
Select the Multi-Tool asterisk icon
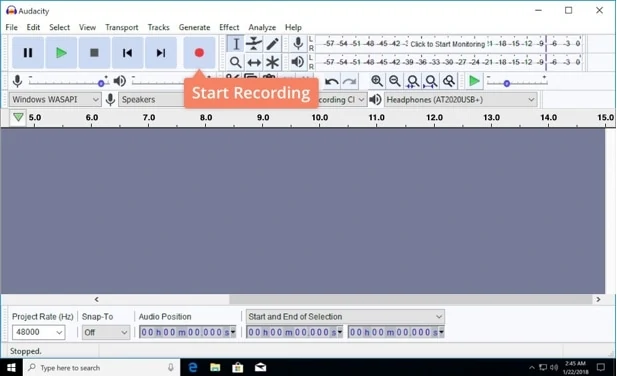click(272, 62)
